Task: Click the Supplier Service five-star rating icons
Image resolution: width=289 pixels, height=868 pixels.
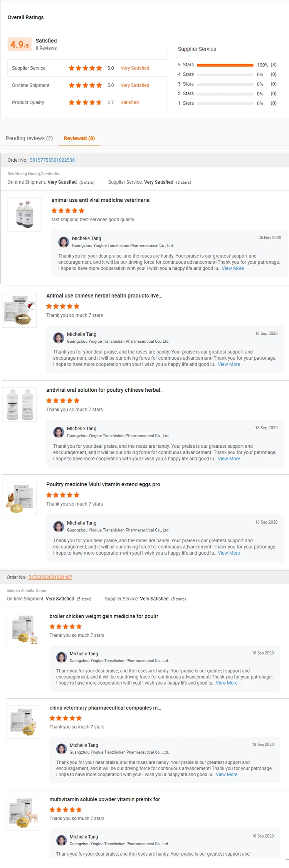Action: 85,68
